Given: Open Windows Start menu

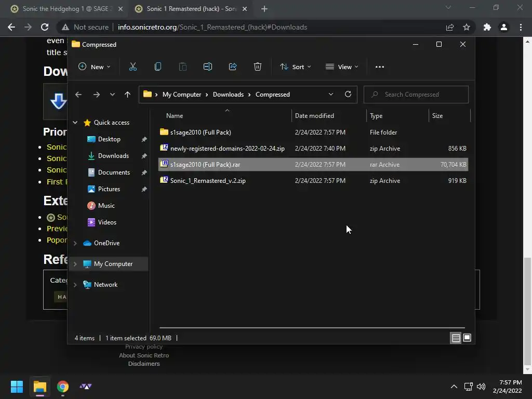Looking at the screenshot, I should coord(17,387).
